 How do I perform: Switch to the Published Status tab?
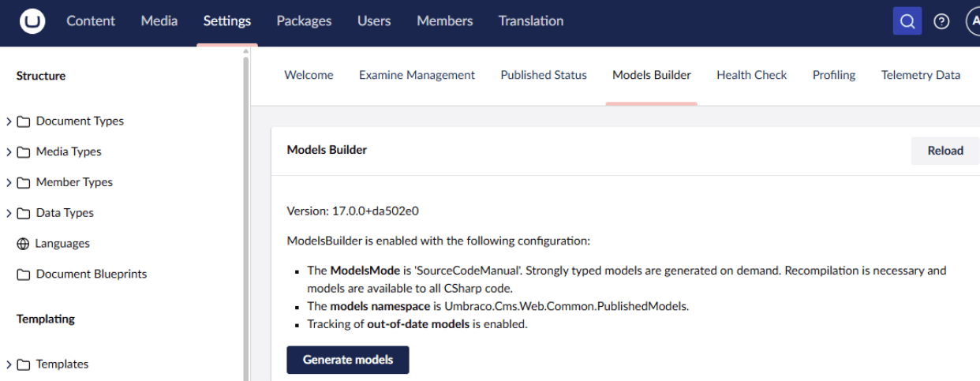(544, 75)
